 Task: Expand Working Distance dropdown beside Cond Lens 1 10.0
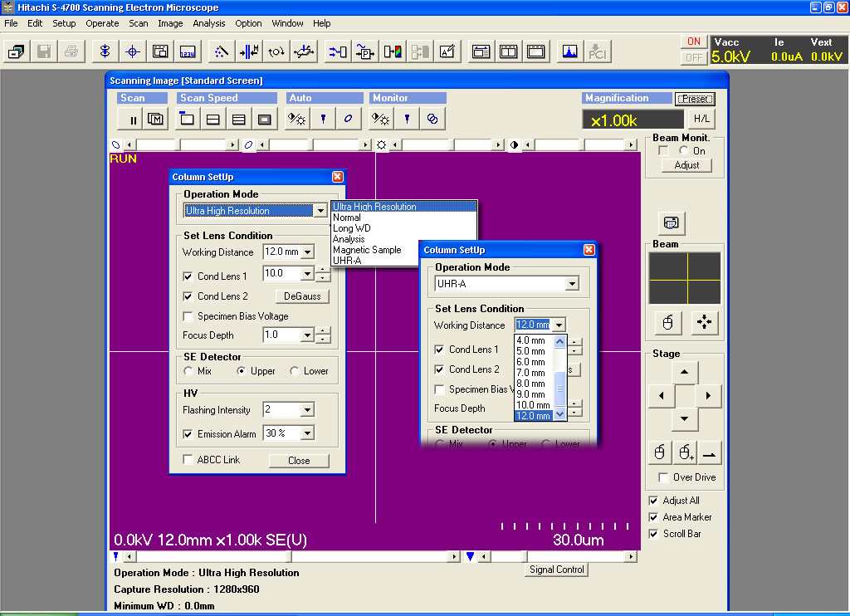tap(308, 252)
